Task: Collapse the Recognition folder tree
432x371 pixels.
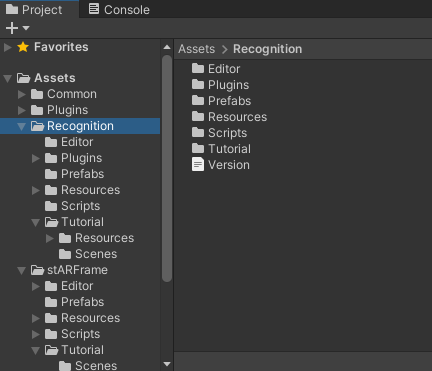Action: (x=22, y=126)
